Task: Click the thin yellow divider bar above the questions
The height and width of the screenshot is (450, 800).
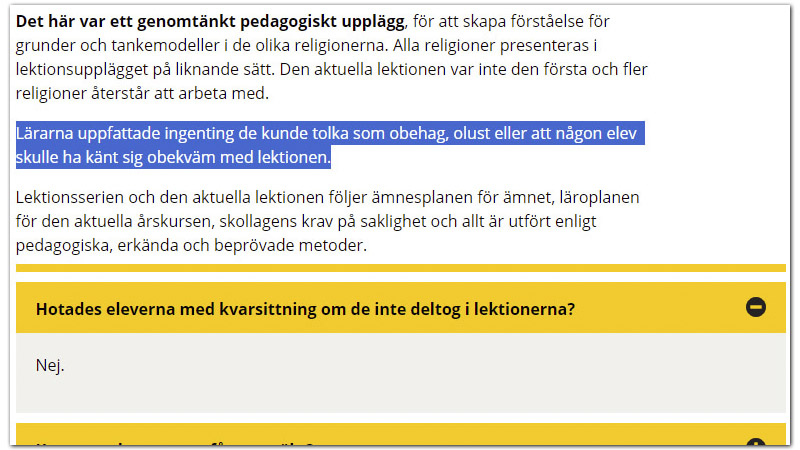Action: (400, 268)
